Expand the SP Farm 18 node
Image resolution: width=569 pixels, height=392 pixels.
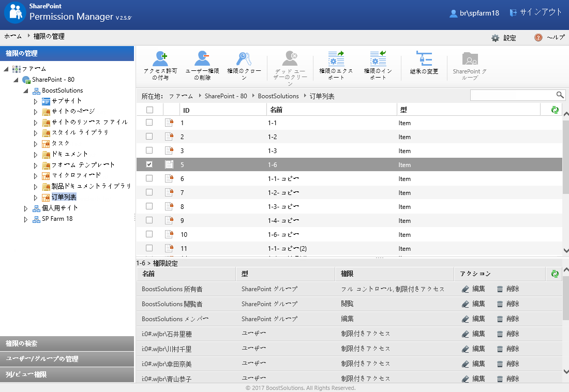(26, 220)
